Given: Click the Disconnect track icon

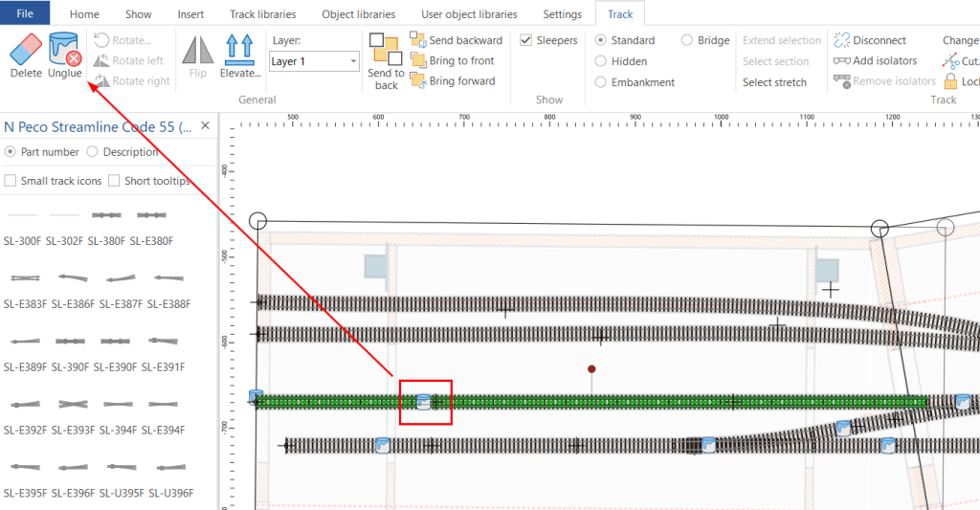Looking at the screenshot, I should (842, 40).
